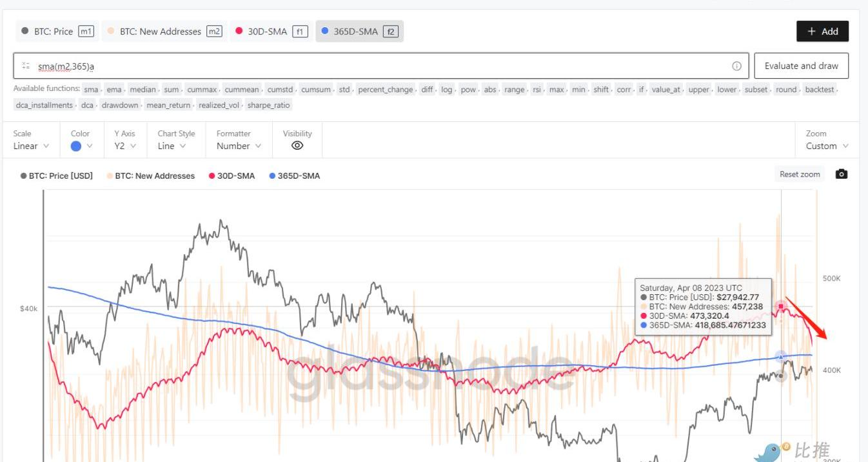Insert the sma function
The image size is (868, 462).
point(91,90)
